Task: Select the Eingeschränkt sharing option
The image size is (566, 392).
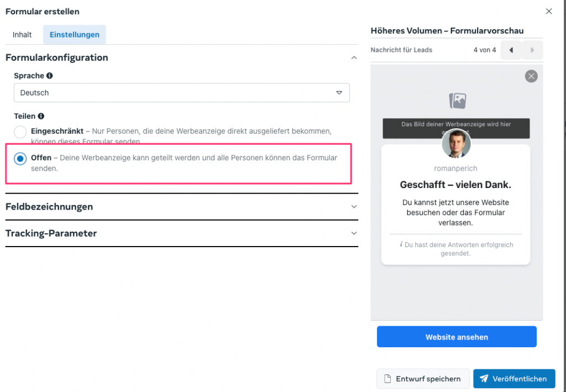Action: click(x=20, y=132)
